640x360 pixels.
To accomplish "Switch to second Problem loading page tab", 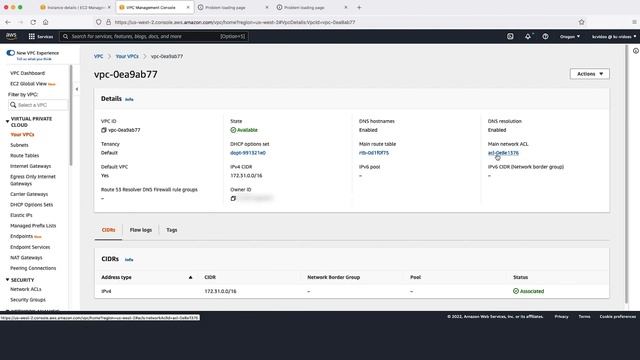I will tap(311, 7).
